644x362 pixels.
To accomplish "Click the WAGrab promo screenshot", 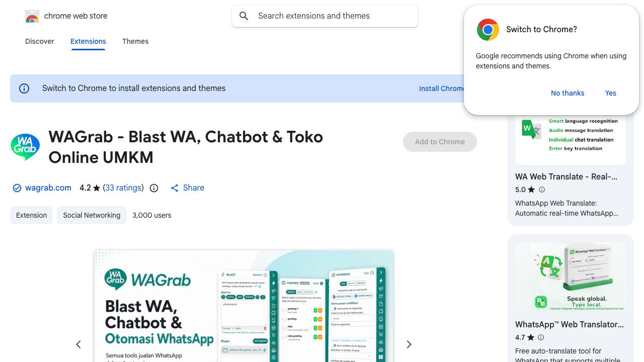I will click(x=244, y=306).
